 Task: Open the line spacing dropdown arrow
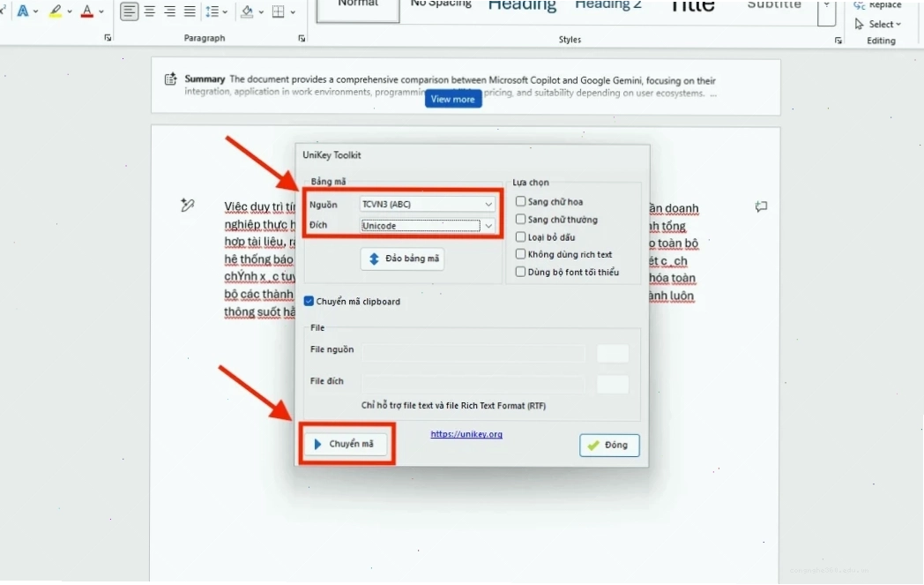coord(225,11)
